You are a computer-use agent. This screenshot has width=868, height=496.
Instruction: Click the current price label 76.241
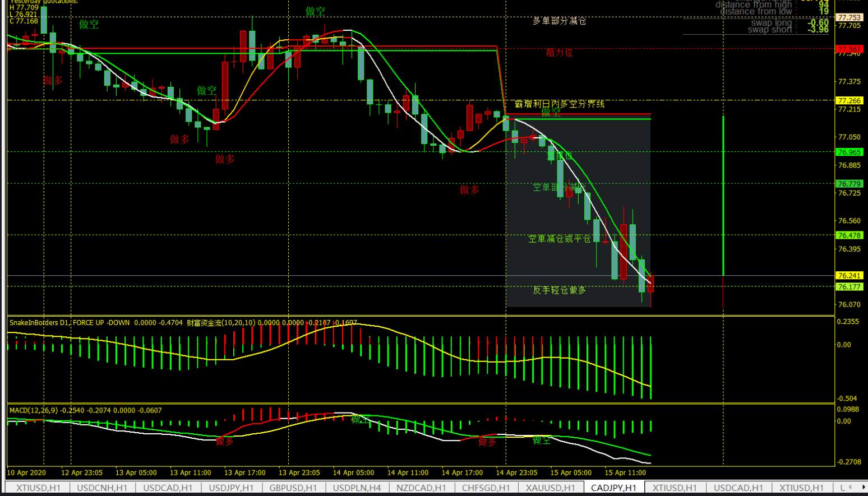[849, 276]
